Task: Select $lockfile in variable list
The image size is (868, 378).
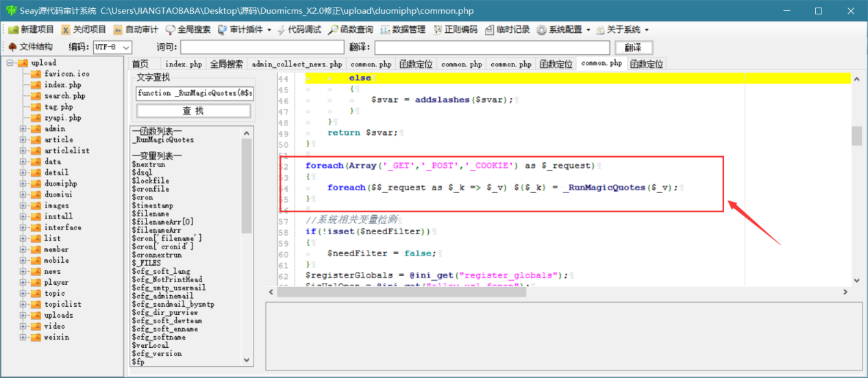Action: (150, 181)
